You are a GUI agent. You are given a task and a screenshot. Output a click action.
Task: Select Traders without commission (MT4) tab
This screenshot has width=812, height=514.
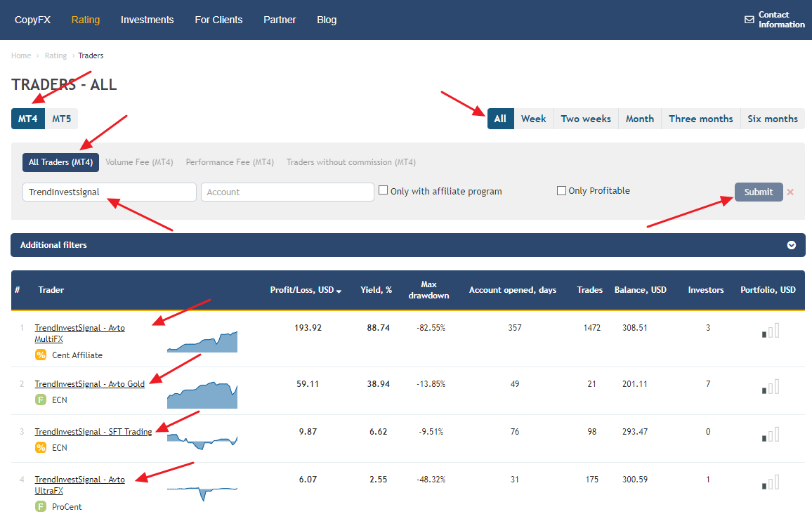click(x=351, y=162)
